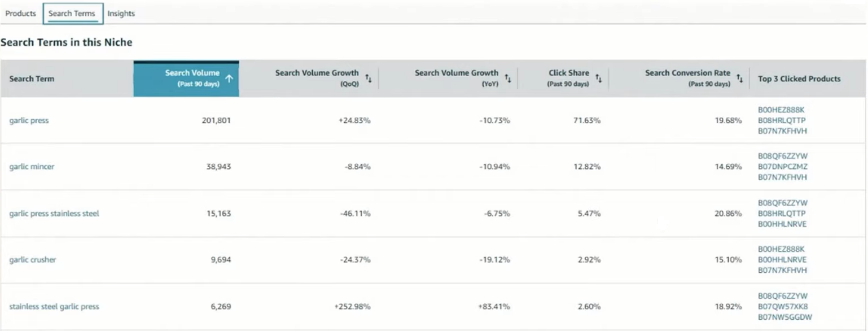The height and width of the screenshot is (331, 868).
Task: Open the Insights tab
Action: click(x=121, y=13)
